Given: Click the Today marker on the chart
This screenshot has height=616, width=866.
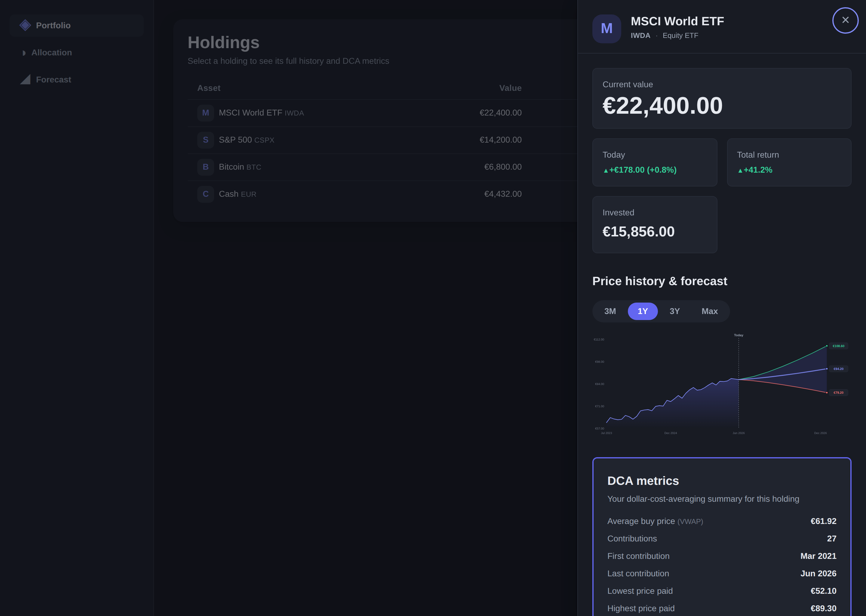Looking at the screenshot, I should 738,335.
